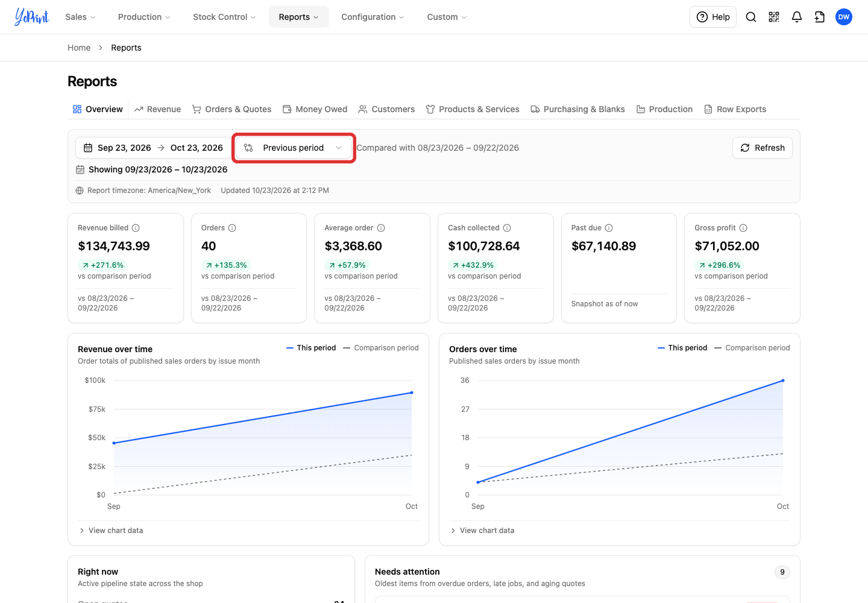Toggle Comparison period legend in Orders chart
This screenshot has width=868, height=603.
[x=752, y=348]
